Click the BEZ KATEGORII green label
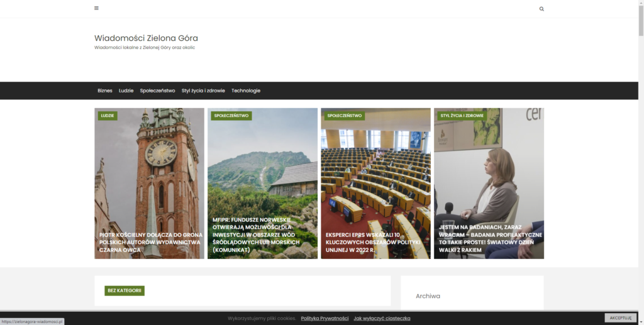This screenshot has height=325, width=644. (x=125, y=291)
